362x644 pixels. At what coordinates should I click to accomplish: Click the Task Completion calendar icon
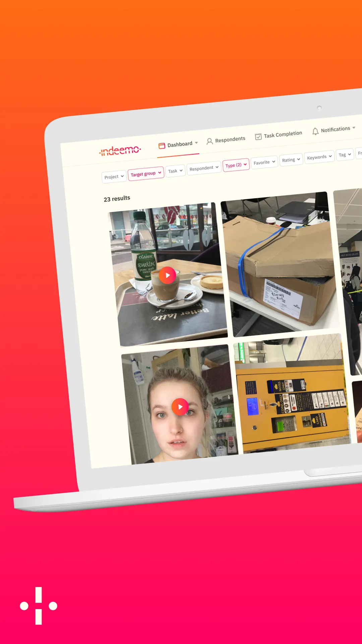click(258, 137)
